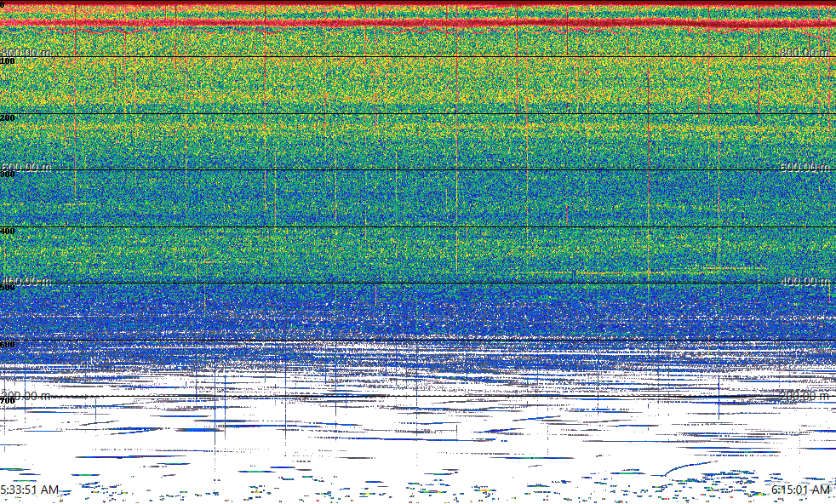Select the 700 depth scale tick label
The width and height of the screenshot is (836, 504).
(x=8, y=401)
